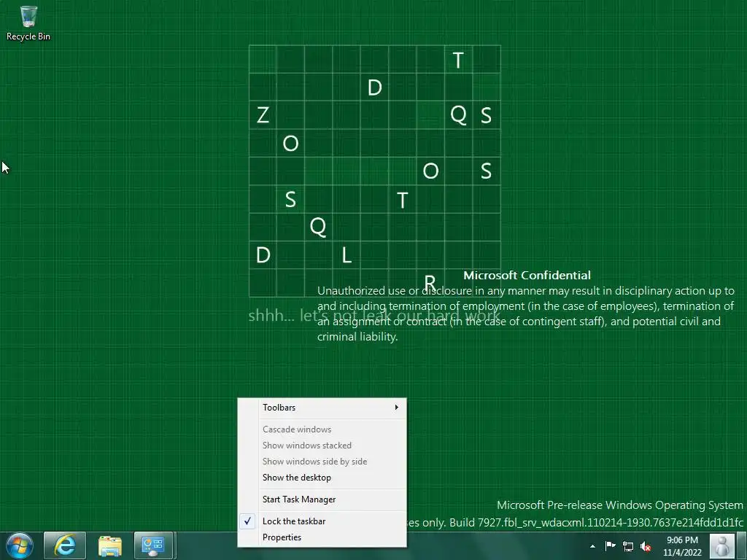Show hidden tray icons arrow
Viewport: 747px width, 560px height.
point(592,546)
